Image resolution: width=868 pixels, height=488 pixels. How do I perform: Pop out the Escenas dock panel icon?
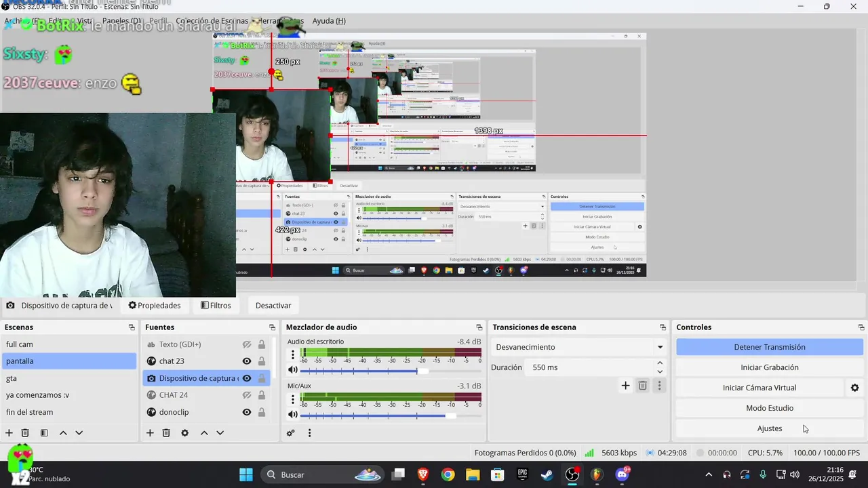click(x=132, y=327)
